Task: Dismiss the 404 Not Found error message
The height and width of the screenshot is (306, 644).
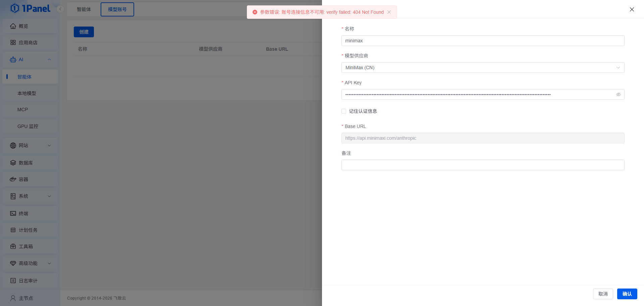Action: pyautogui.click(x=389, y=12)
